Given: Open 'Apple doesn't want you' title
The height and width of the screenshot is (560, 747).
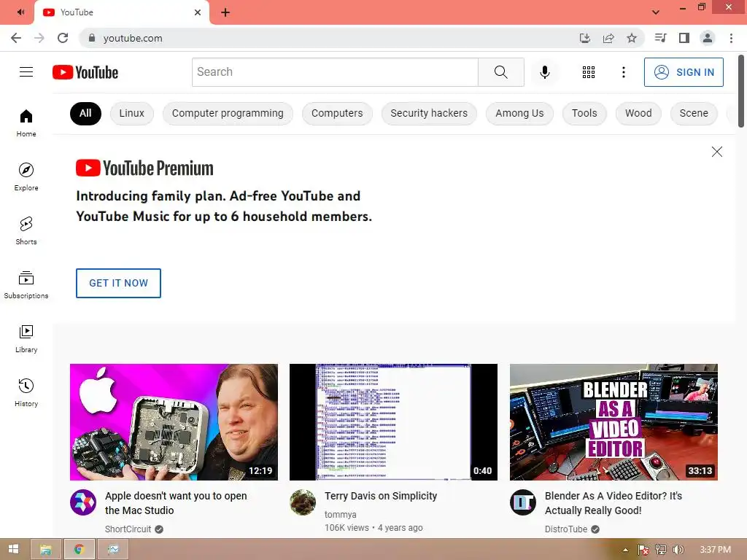Looking at the screenshot, I should click(177, 503).
